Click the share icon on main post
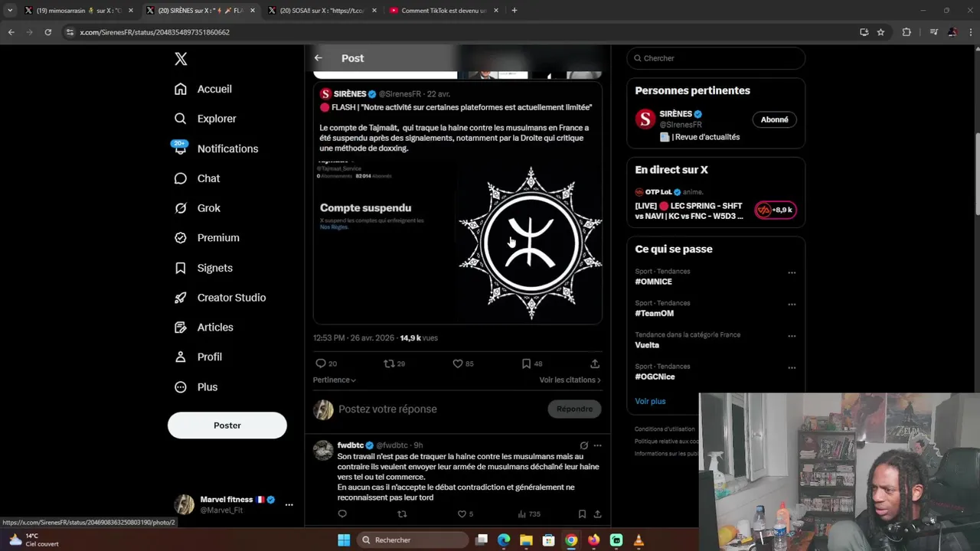Viewport: 980px width, 551px height. click(595, 364)
